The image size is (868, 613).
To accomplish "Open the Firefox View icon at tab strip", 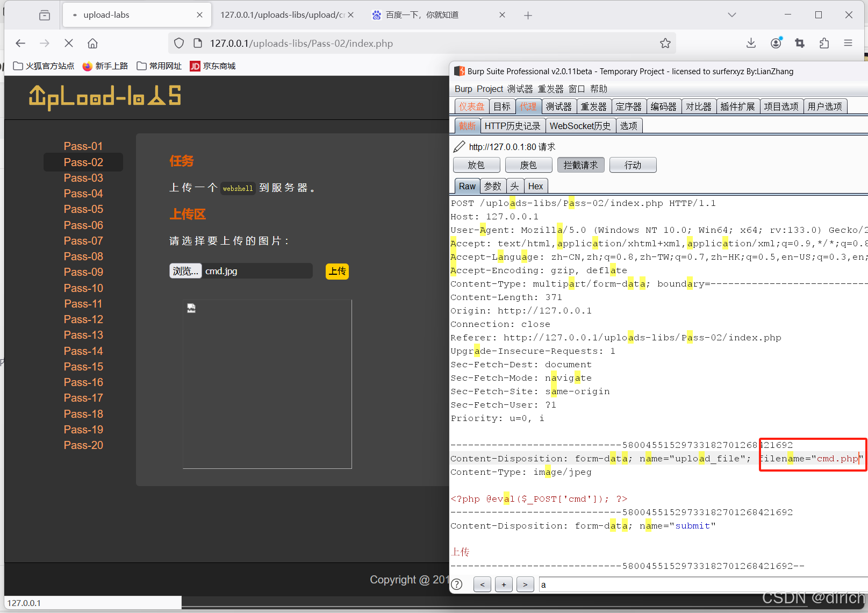I will [45, 15].
